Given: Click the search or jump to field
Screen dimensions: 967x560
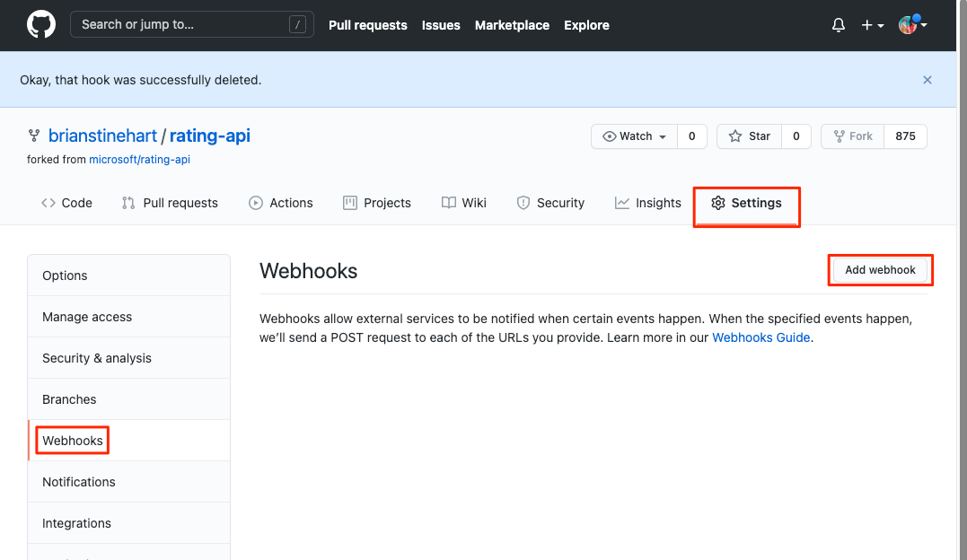Looking at the screenshot, I should click(x=191, y=24).
